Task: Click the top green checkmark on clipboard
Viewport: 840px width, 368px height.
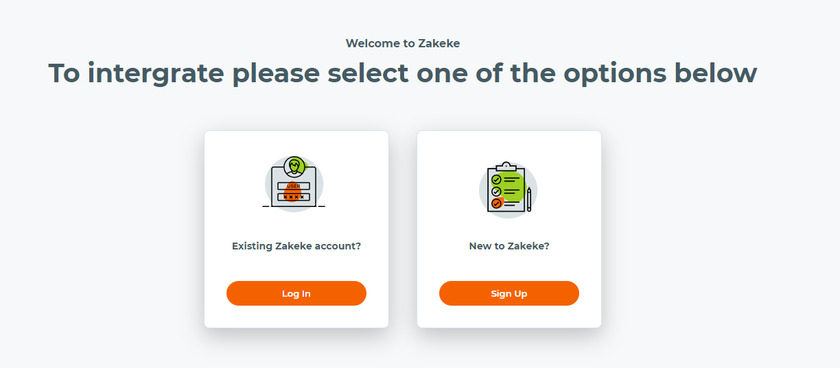Action: coord(497,179)
